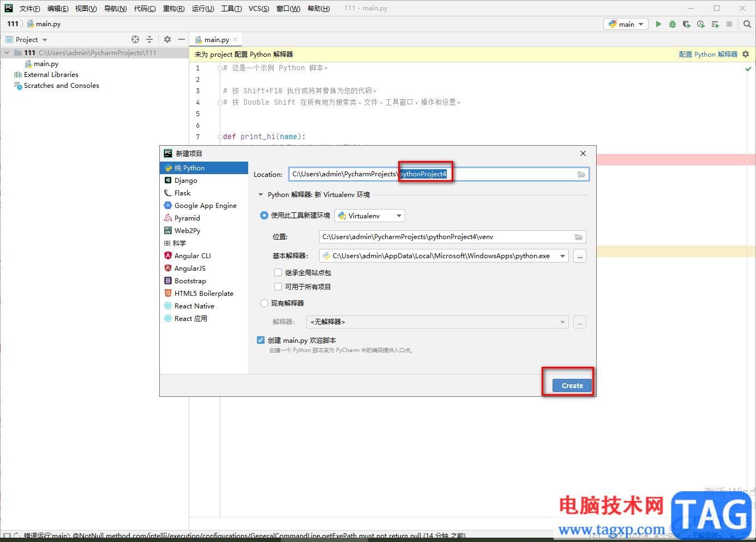Close the 新建项目 dialog
The height and width of the screenshot is (542, 756).
pyautogui.click(x=583, y=153)
